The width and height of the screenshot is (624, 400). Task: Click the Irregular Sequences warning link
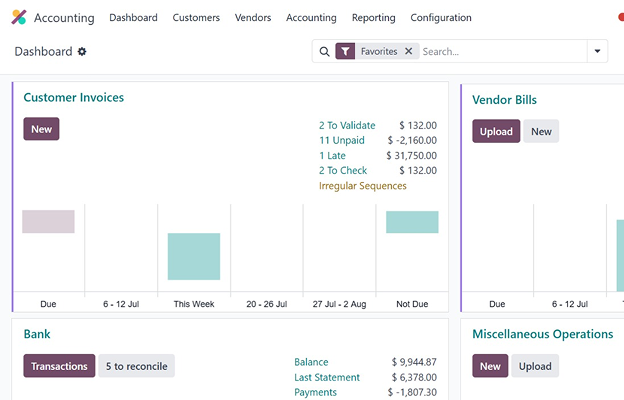pyautogui.click(x=362, y=186)
